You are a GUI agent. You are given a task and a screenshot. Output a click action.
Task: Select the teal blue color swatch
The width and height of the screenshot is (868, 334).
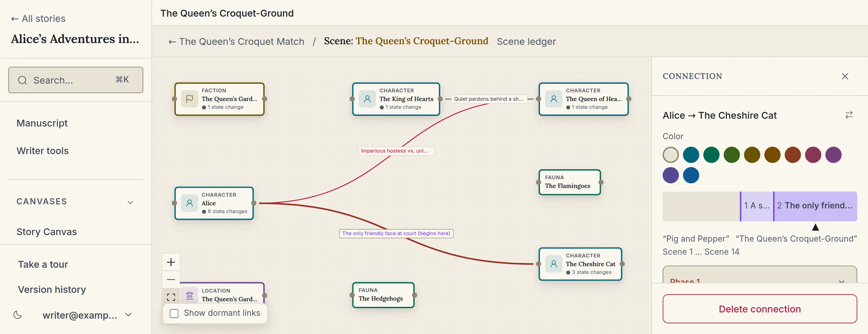[691, 155]
